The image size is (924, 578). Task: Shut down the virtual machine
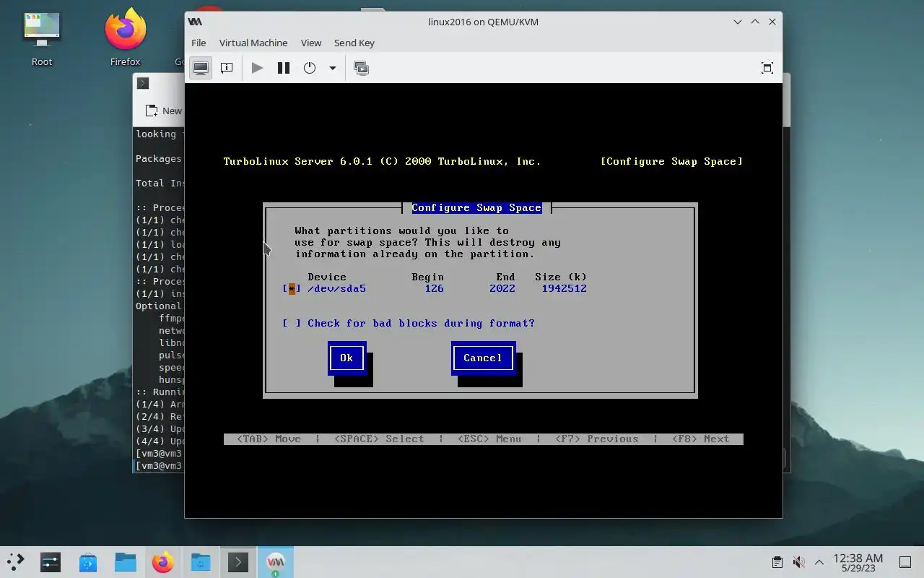click(x=310, y=68)
